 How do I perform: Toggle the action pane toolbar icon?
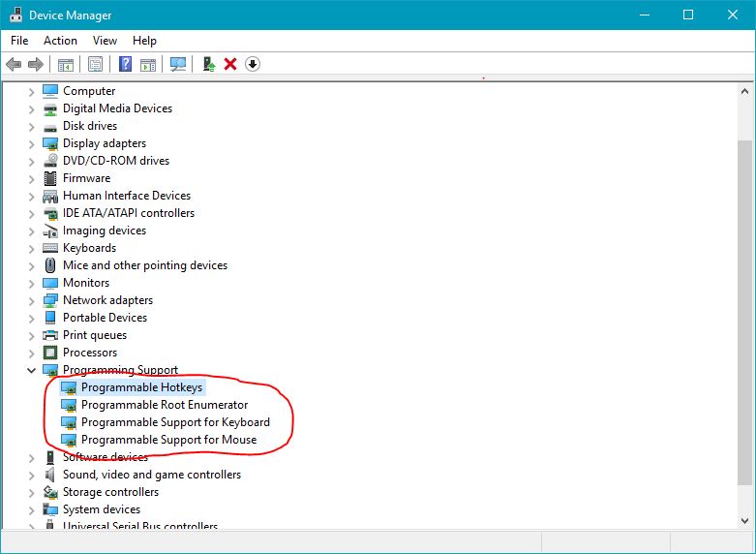click(x=148, y=64)
